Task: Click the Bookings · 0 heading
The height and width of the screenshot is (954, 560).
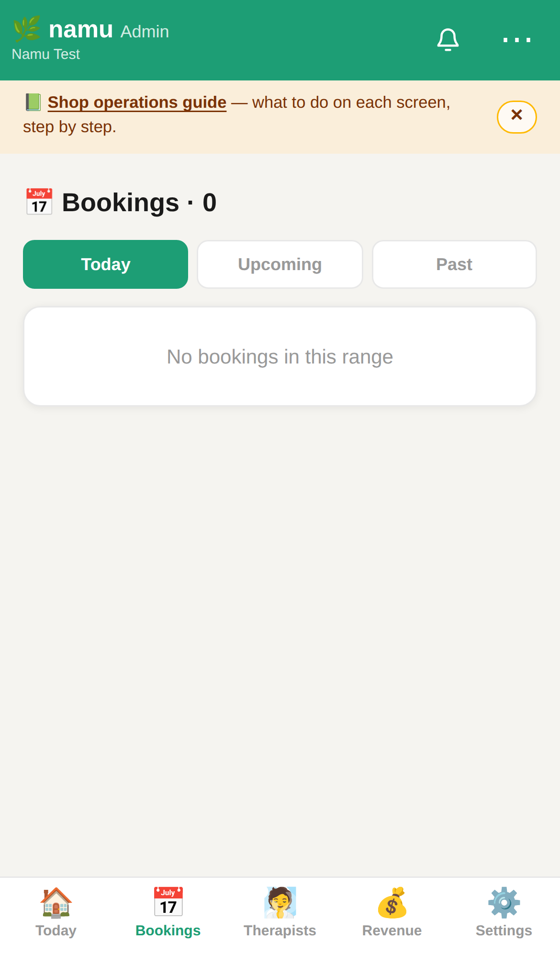Action: tap(139, 202)
